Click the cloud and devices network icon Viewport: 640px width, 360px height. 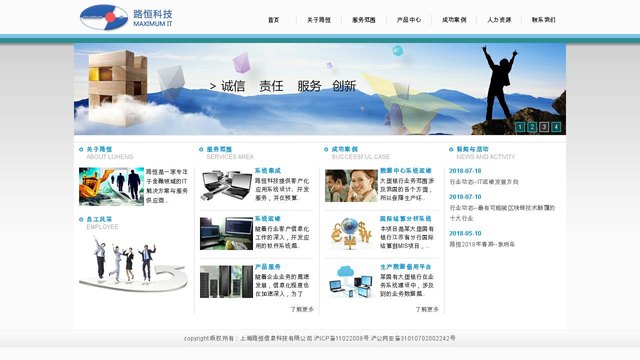351,282
